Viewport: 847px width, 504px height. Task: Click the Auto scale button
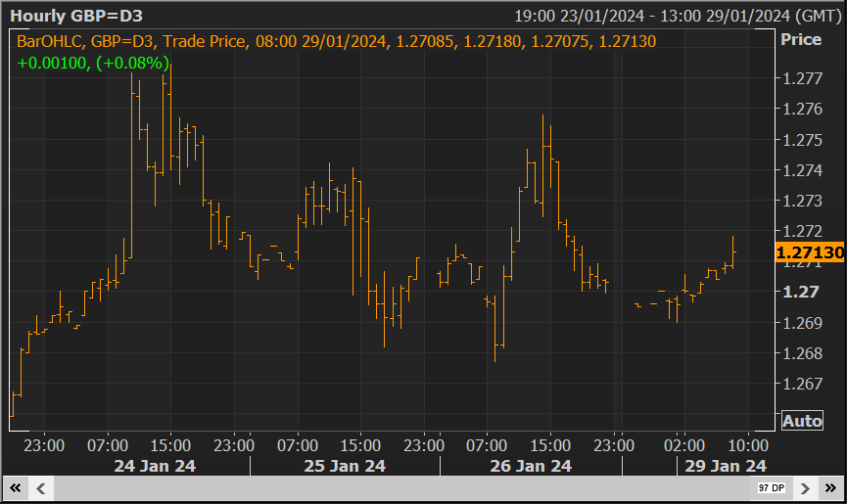pyautogui.click(x=802, y=421)
